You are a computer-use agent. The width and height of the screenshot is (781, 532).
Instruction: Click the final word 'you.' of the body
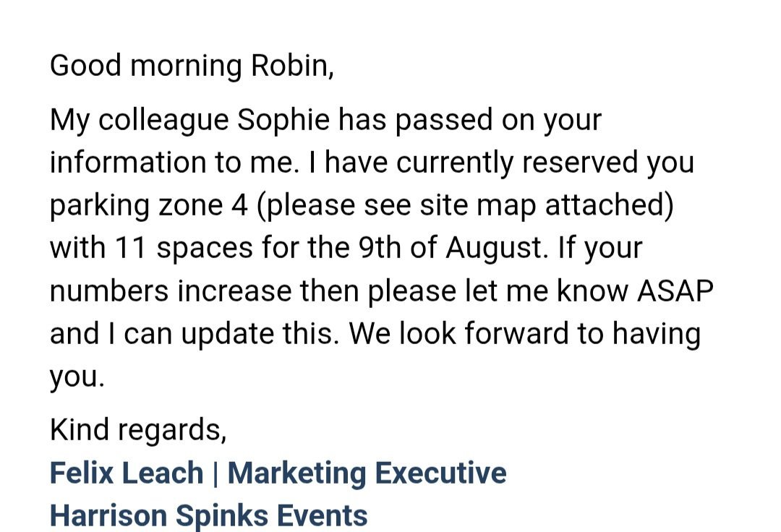pos(77,377)
